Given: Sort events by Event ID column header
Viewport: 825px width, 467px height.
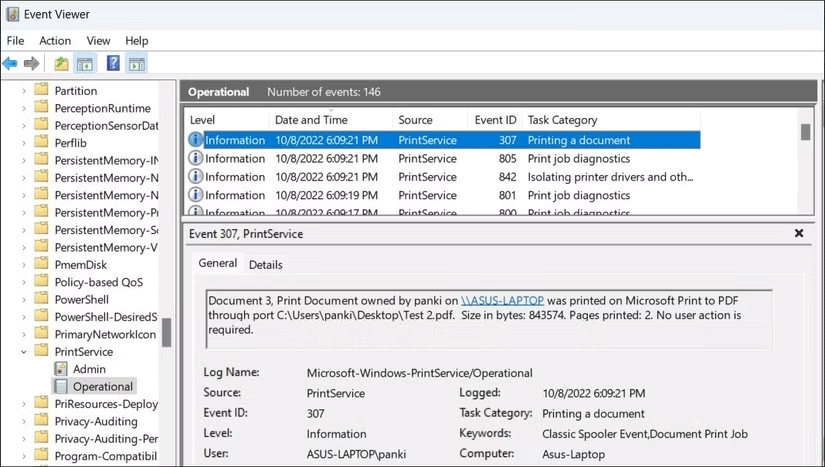Looking at the screenshot, I should tap(495, 120).
